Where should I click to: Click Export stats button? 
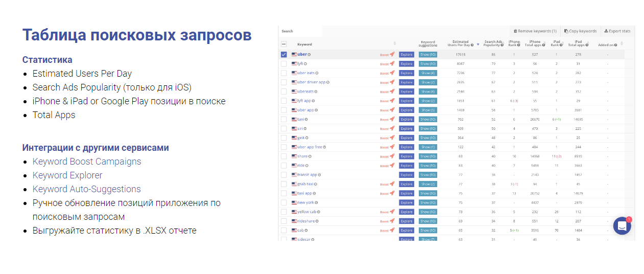point(617,31)
